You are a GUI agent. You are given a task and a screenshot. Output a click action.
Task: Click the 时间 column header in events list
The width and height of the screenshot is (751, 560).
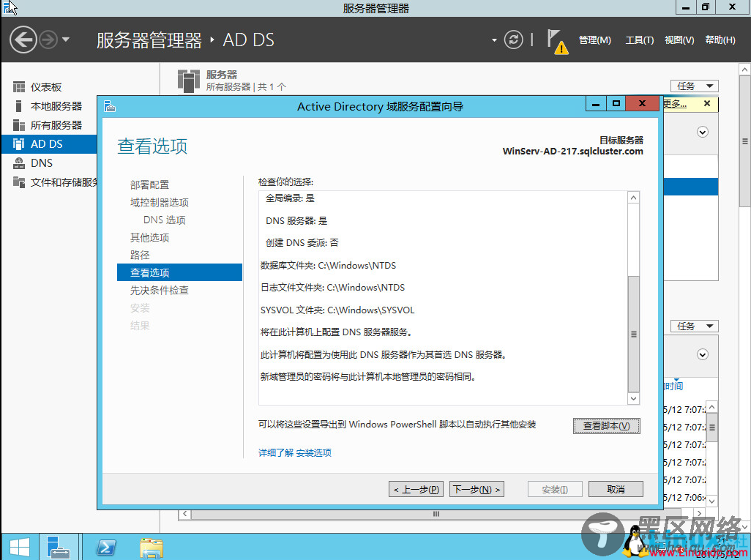click(x=673, y=386)
